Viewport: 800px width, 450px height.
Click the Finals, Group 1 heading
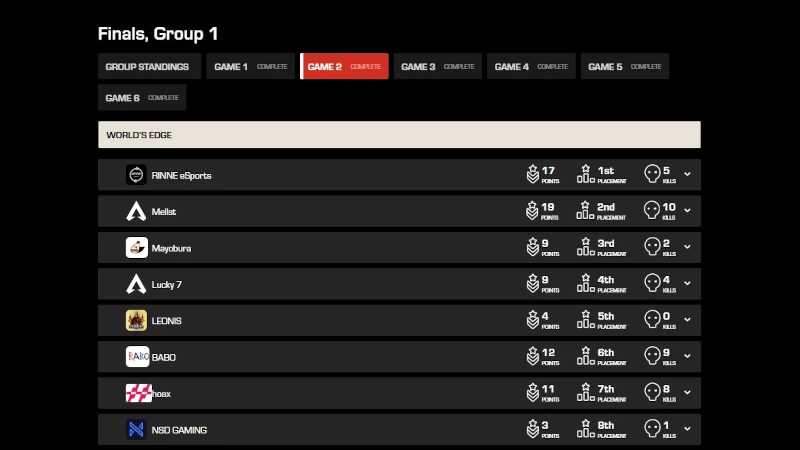tap(158, 34)
